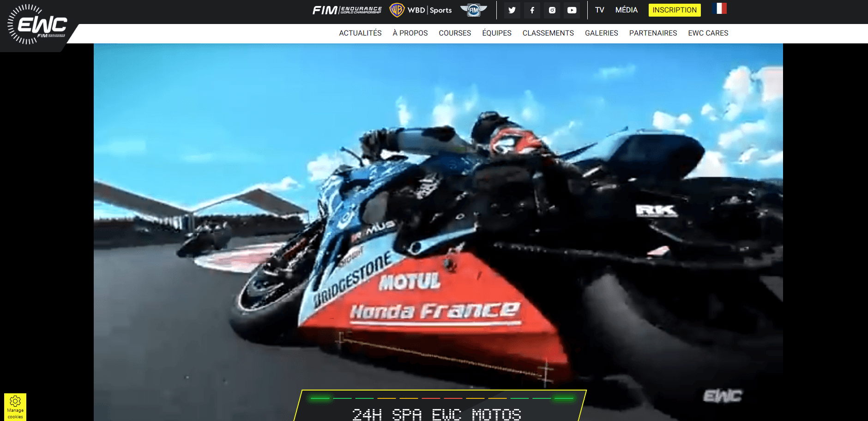
Task: Open the Facebook social icon
Action: [532, 10]
